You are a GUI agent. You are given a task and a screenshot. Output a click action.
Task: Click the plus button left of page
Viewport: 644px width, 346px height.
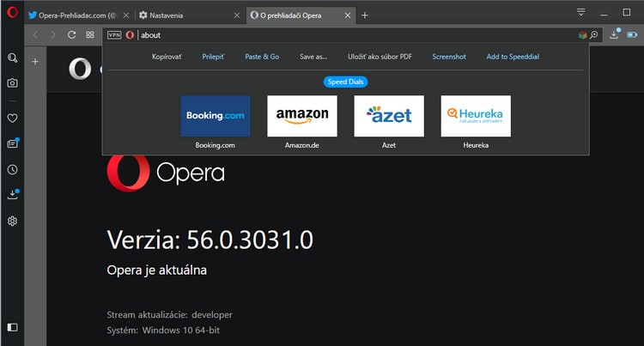35,62
